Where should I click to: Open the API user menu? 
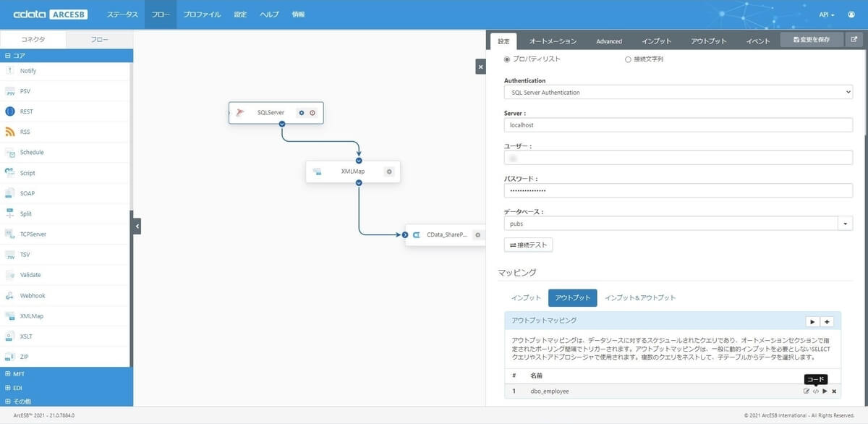coord(826,14)
